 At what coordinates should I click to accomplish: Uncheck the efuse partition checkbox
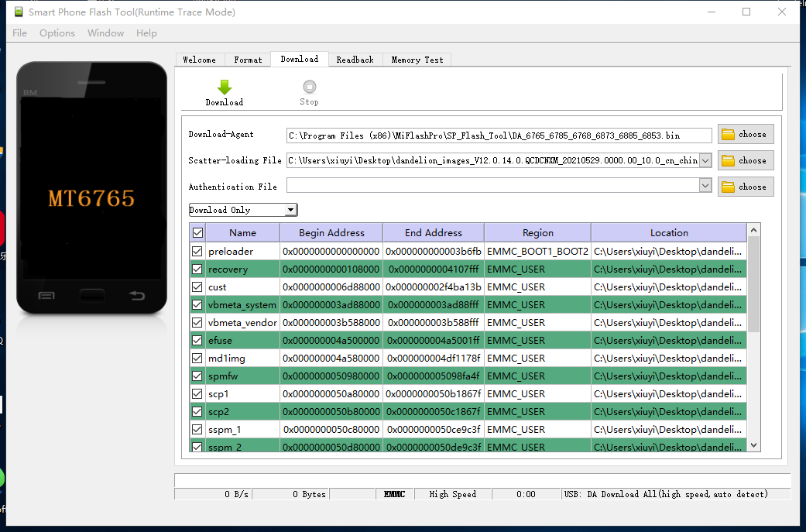tap(197, 340)
